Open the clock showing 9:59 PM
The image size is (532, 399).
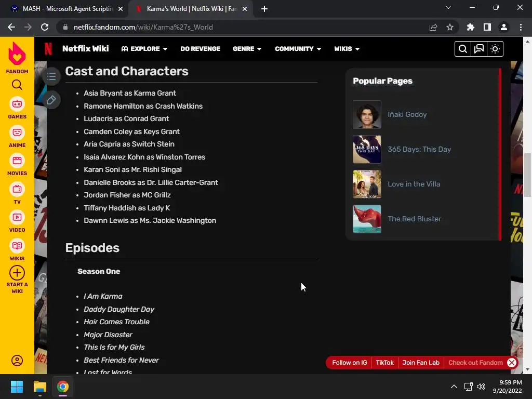(507, 387)
